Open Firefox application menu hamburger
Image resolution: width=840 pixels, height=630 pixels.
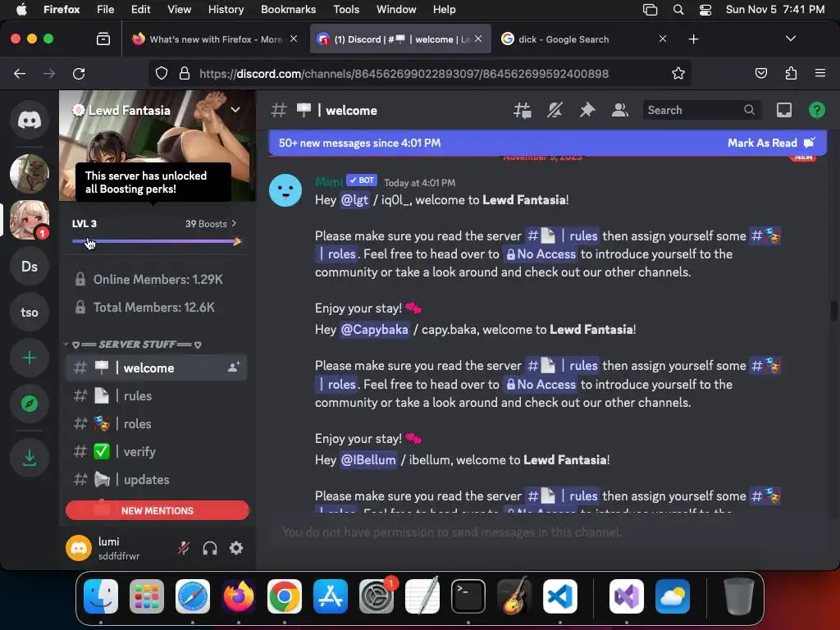pyautogui.click(x=820, y=73)
